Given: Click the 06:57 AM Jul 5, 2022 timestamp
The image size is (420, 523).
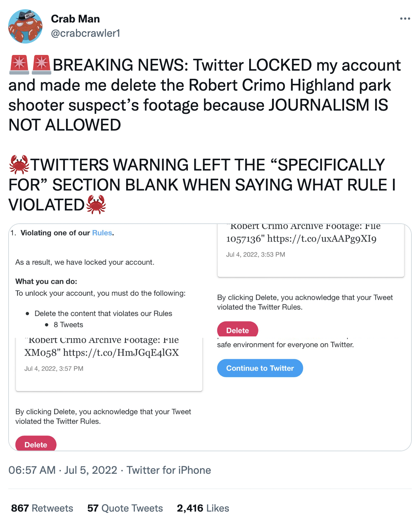Looking at the screenshot, I should [x=63, y=470].
